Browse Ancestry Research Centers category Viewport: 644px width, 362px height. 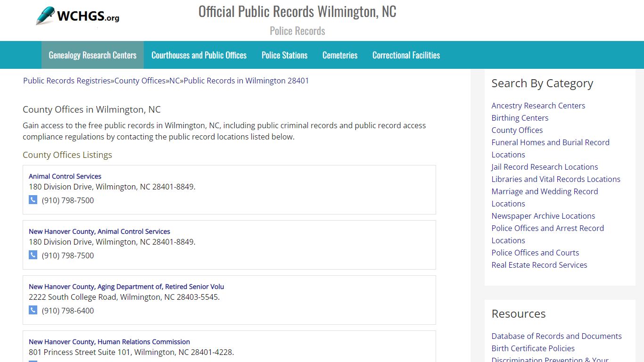[x=538, y=106]
